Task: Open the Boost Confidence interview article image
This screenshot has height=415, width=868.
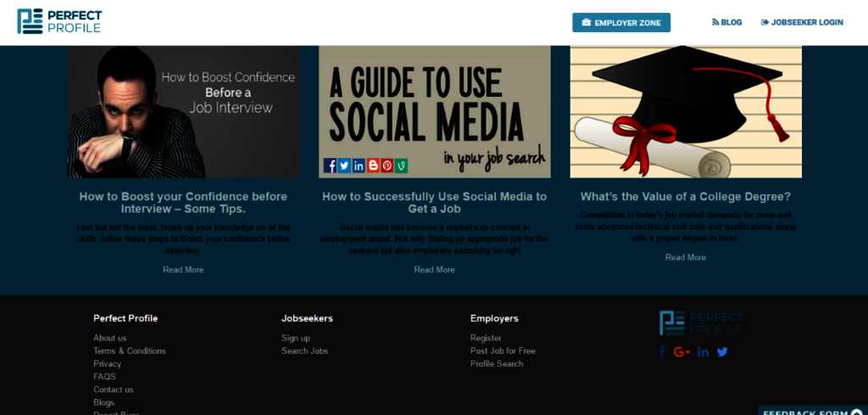Action: (183, 112)
